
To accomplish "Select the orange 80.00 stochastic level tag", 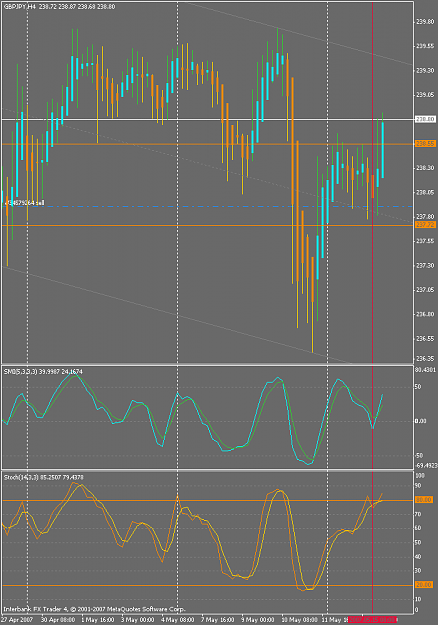I will tap(424, 500).
